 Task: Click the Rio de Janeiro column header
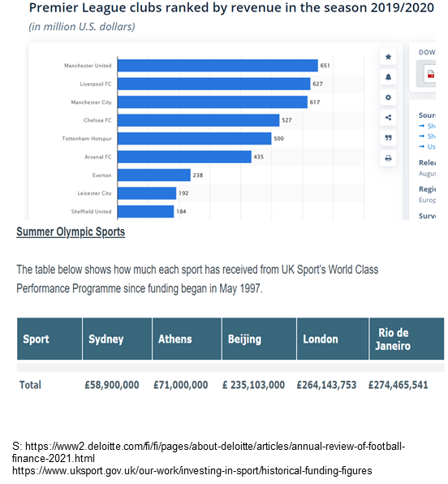coord(407,339)
